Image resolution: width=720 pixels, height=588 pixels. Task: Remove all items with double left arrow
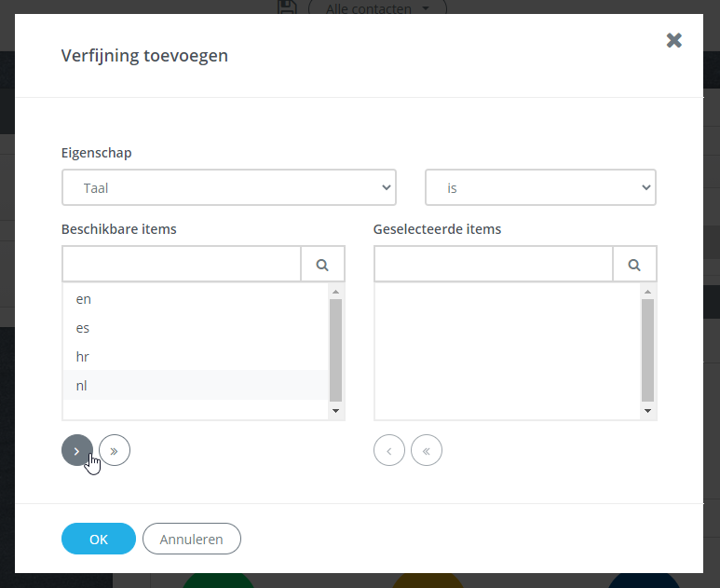pyautogui.click(x=427, y=450)
